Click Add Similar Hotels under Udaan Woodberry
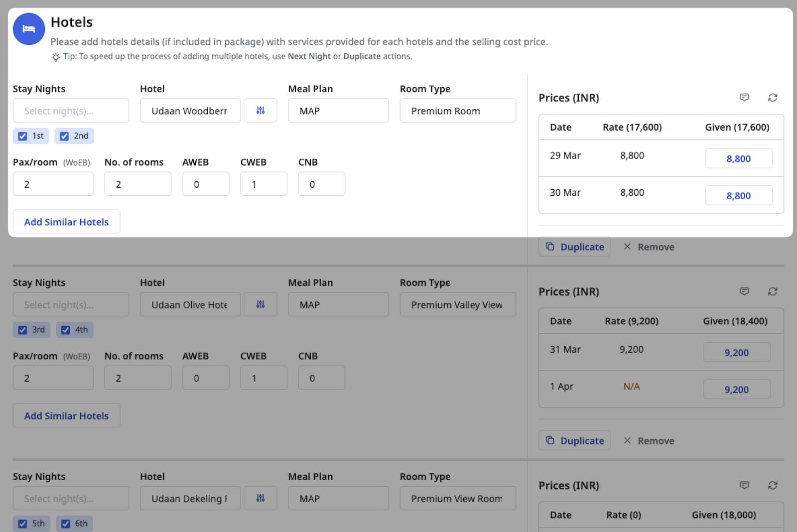This screenshot has width=797, height=532. click(66, 222)
